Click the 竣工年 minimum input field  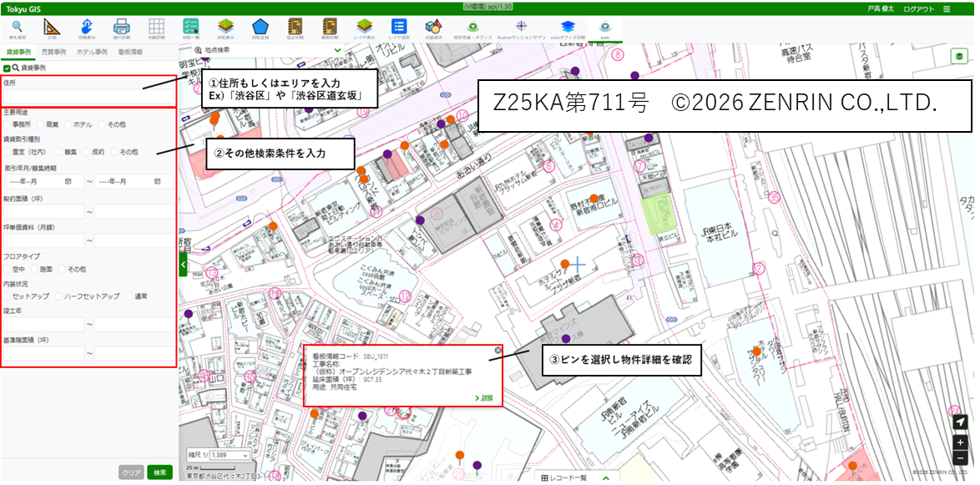tap(43, 325)
